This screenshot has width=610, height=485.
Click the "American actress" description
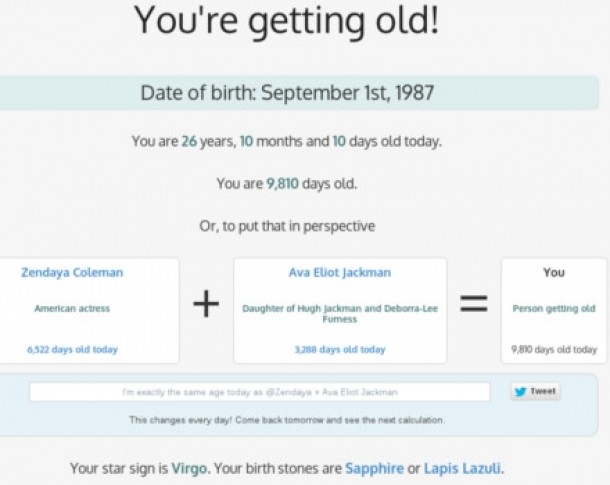72,309
